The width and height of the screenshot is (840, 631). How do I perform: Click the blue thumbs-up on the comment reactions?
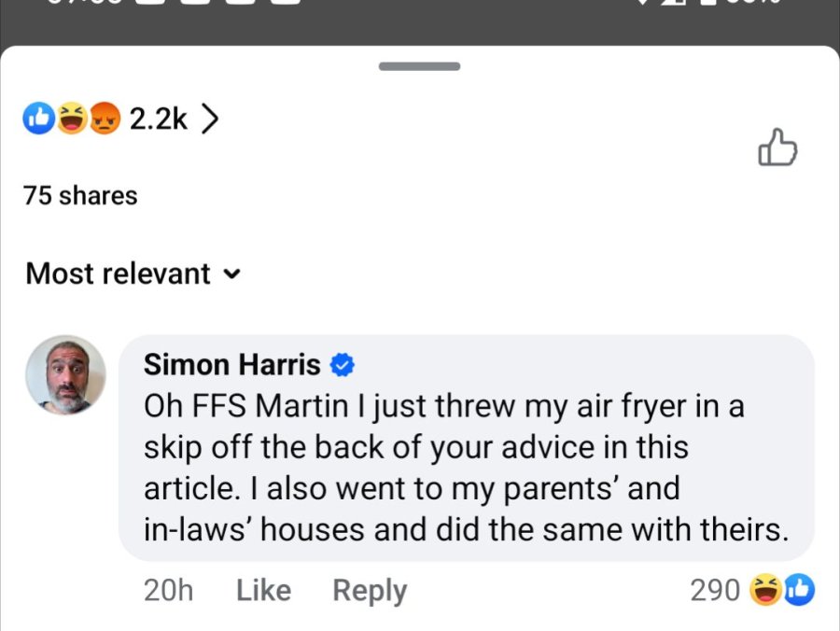[799, 590]
